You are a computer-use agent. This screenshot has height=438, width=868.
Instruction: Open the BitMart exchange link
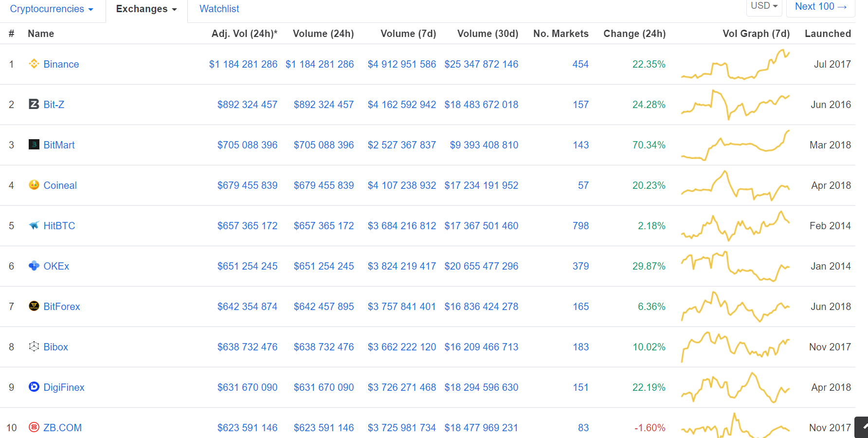point(59,145)
